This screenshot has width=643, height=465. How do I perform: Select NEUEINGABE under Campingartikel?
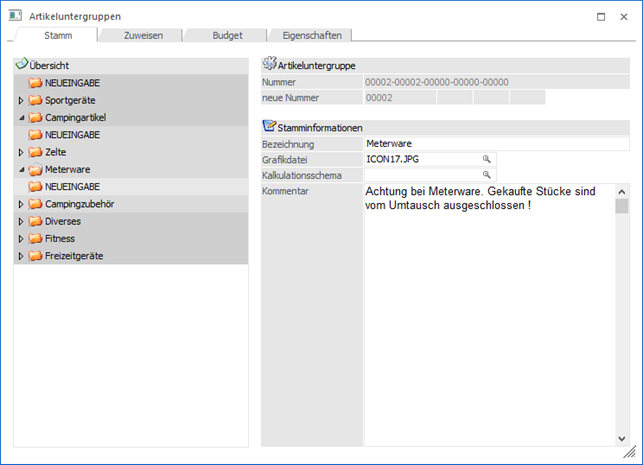[72, 134]
